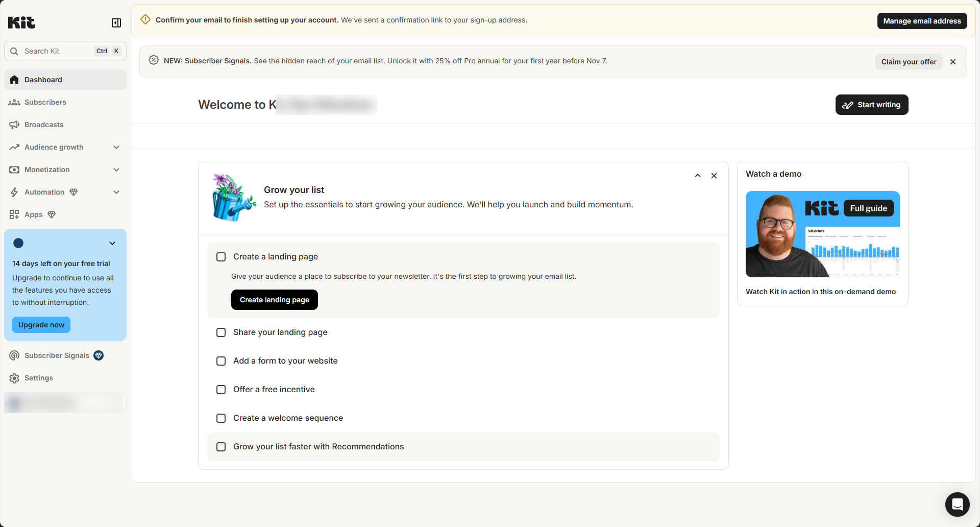Open Subscriber Signals from the sidebar

coord(65,355)
